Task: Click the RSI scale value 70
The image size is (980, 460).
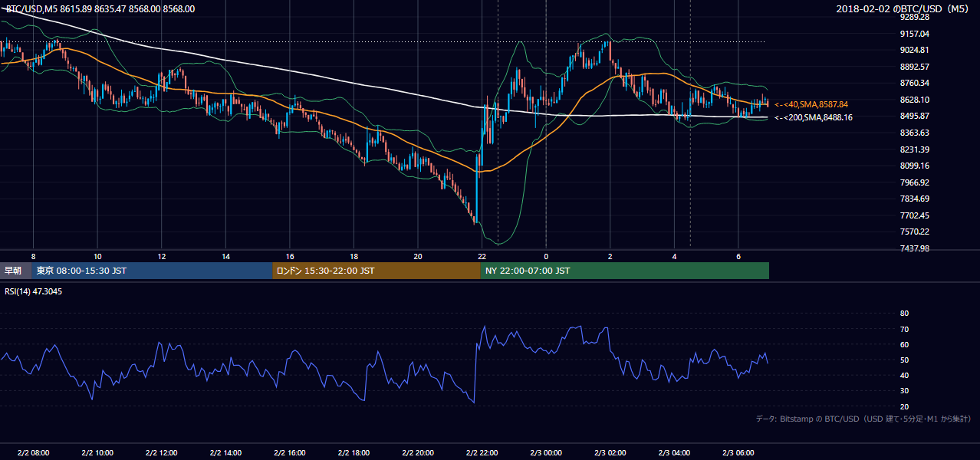Action: pos(904,329)
